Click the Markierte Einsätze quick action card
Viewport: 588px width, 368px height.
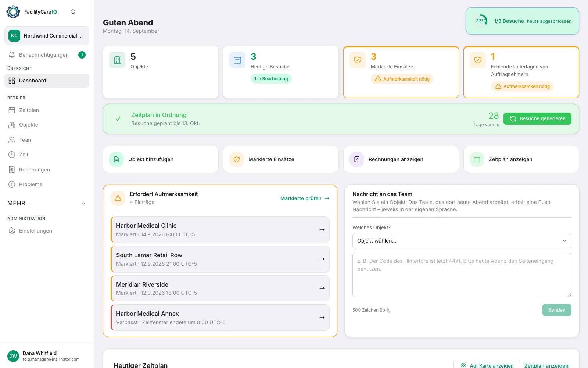point(281,159)
